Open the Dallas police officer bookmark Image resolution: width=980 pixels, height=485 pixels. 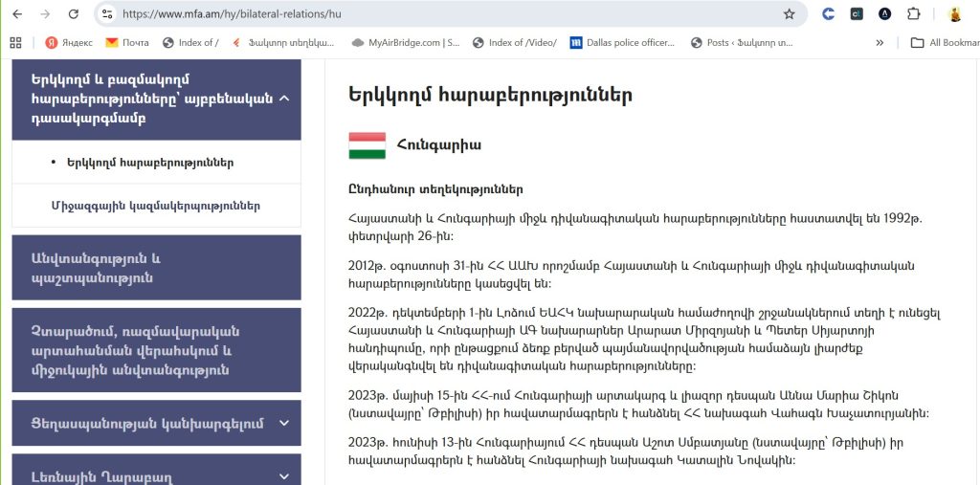pyautogui.click(x=624, y=42)
